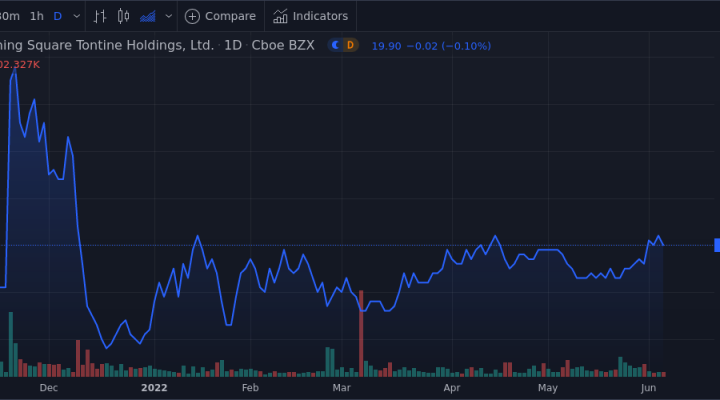This screenshot has height=400, width=720.
Task: Open the chart style dropdown arrow
Action: [x=167, y=16]
